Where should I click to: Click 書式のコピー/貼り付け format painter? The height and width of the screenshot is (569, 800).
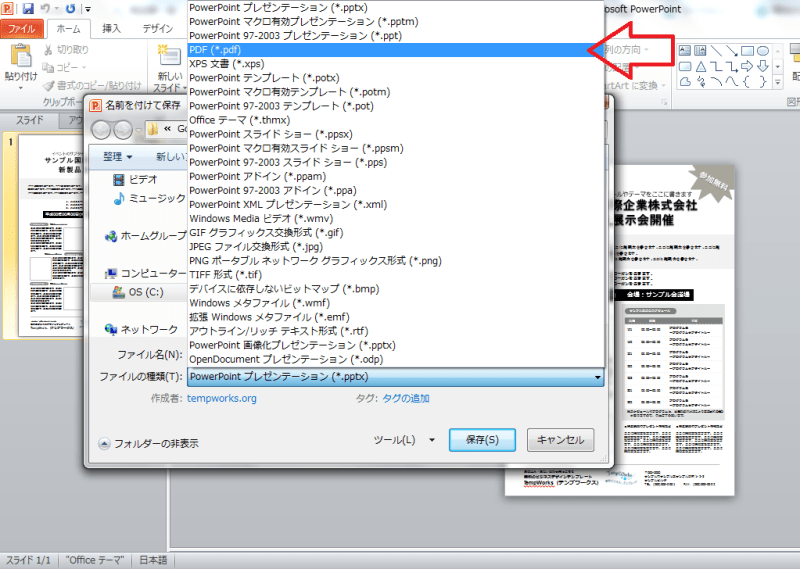pyautogui.click(x=92, y=85)
